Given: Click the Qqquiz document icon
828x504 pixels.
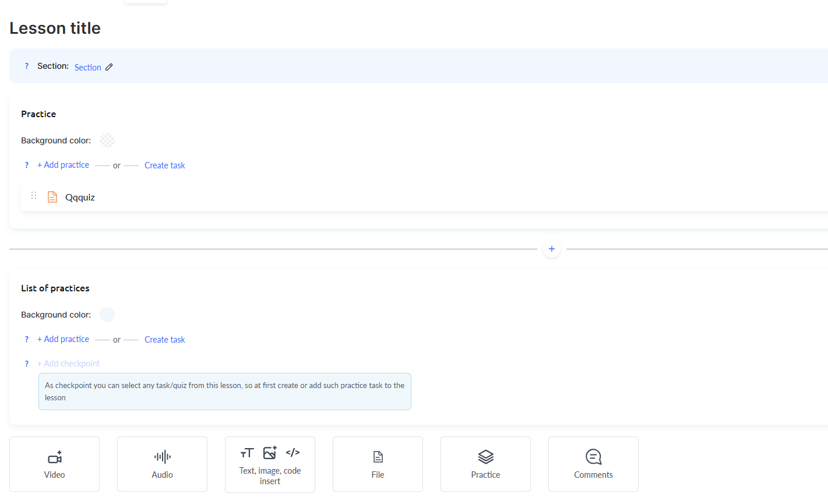Looking at the screenshot, I should pos(52,197).
